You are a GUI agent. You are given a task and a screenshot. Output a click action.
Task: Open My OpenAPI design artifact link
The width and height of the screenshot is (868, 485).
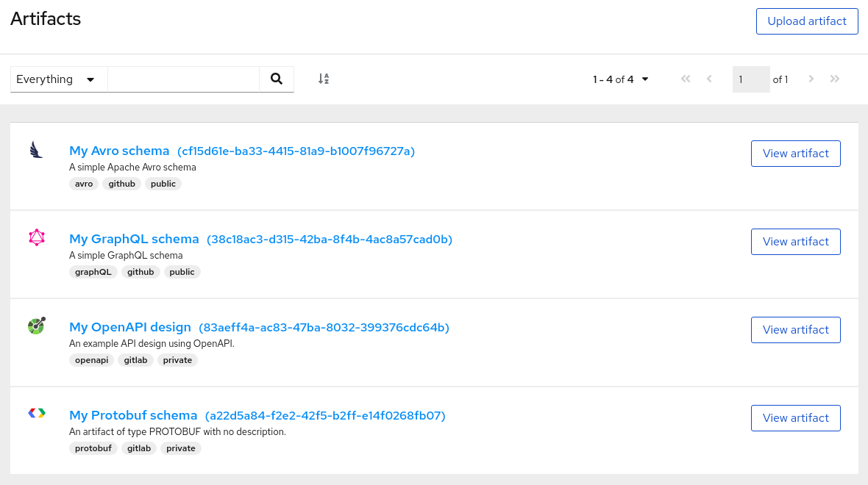pos(130,327)
